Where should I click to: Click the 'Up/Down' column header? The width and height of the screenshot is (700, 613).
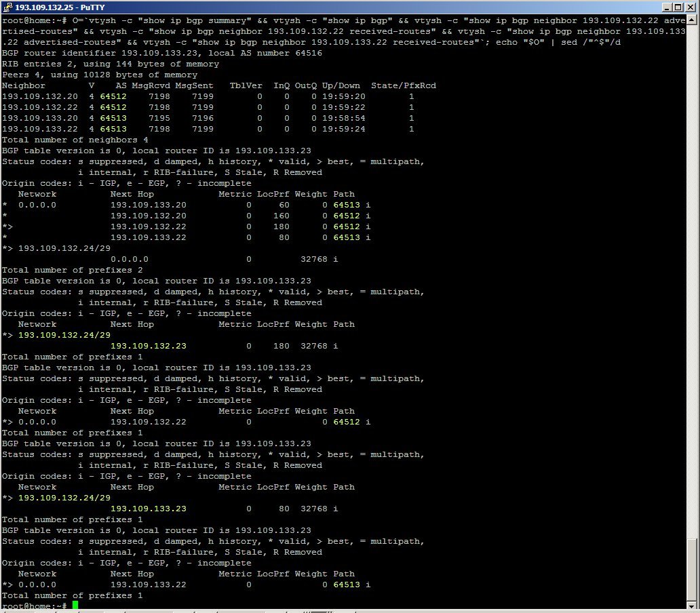click(x=341, y=85)
